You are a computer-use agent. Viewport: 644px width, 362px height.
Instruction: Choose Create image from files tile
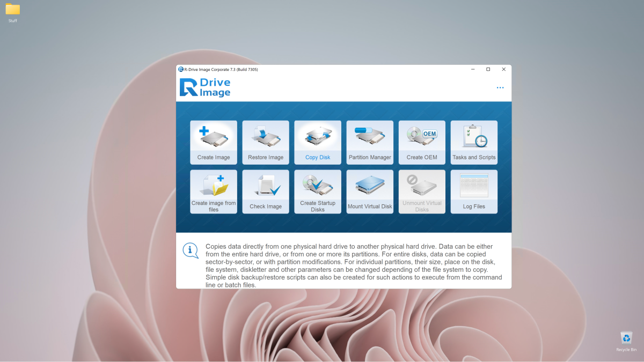coord(214,191)
